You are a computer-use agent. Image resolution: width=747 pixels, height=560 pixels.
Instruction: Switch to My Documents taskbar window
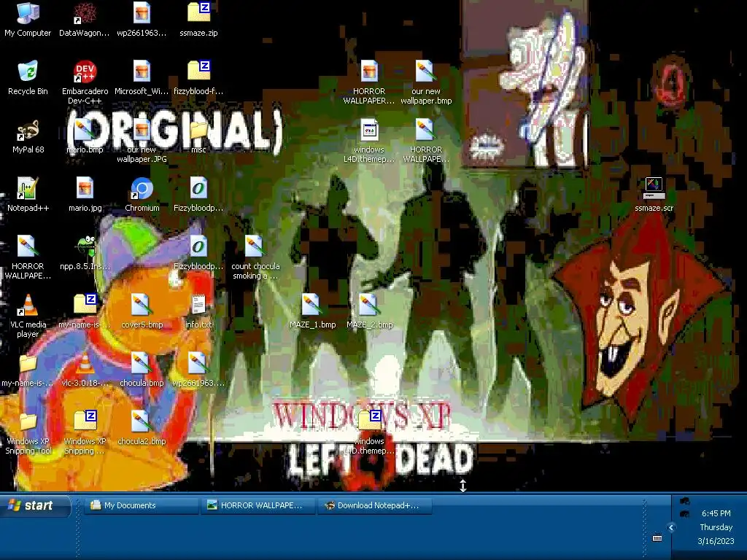pyautogui.click(x=142, y=506)
